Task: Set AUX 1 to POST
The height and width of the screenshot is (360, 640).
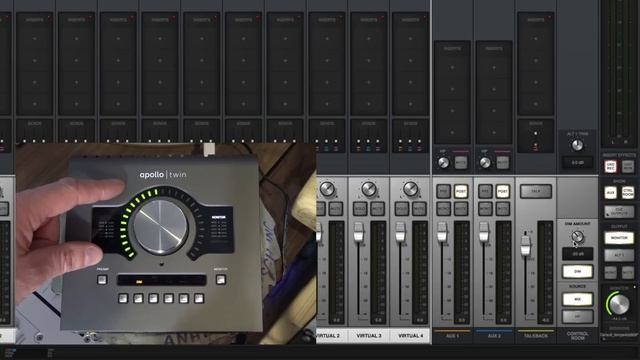Action: point(461,191)
